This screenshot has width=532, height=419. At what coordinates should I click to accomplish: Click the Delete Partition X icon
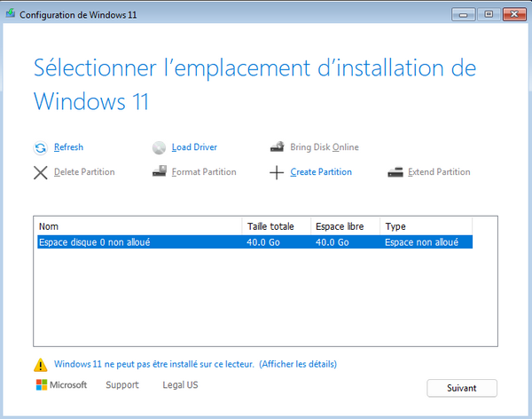coord(40,172)
